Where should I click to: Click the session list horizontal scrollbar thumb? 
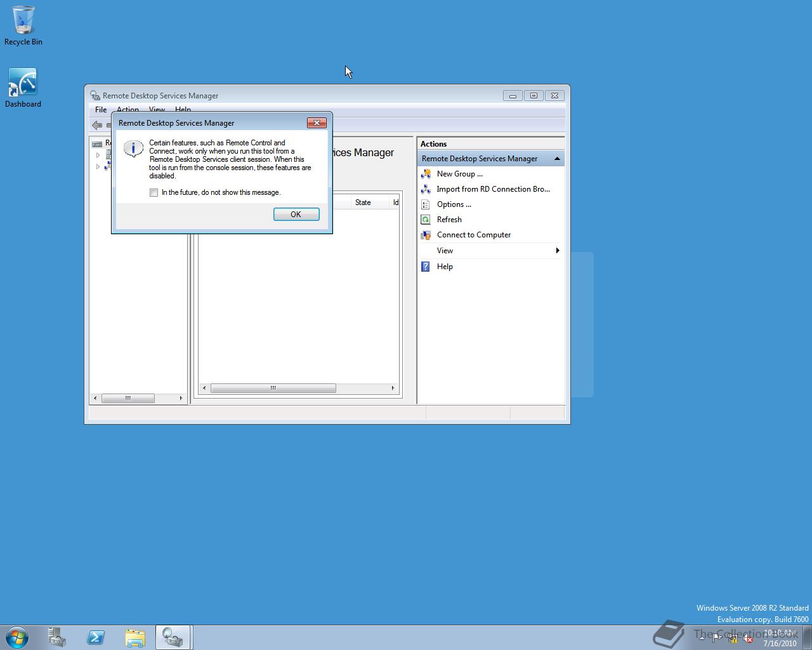(x=273, y=388)
